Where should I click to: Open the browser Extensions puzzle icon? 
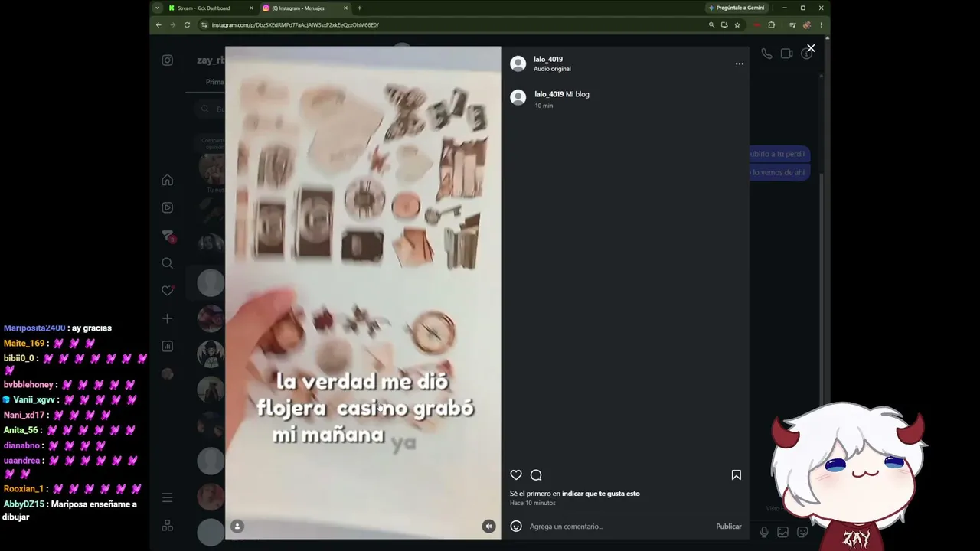(771, 25)
